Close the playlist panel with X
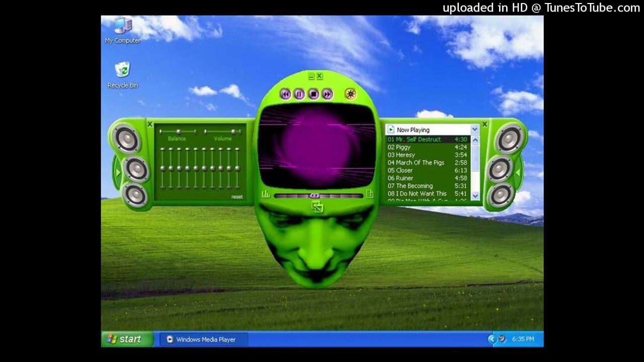Image resolution: width=644 pixels, height=362 pixels. (x=485, y=124)
